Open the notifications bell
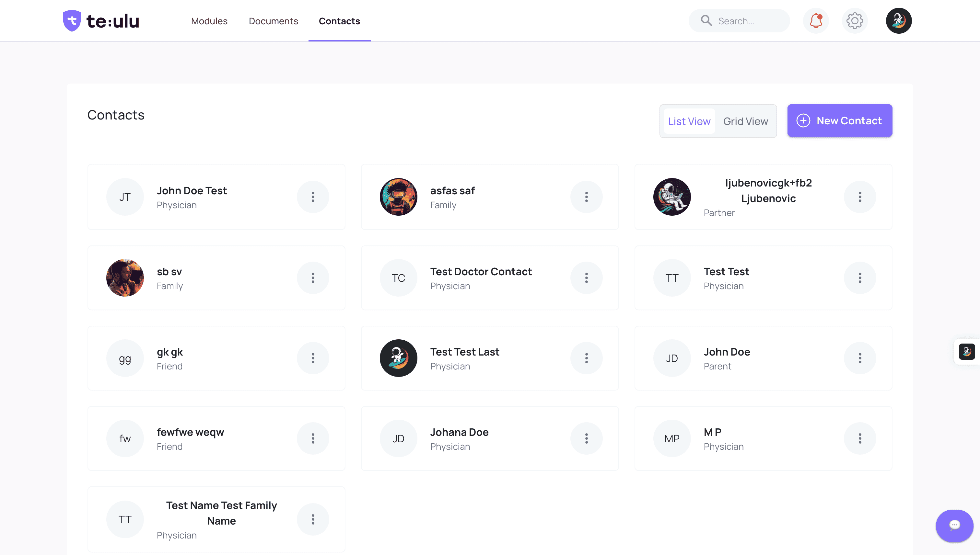This screenshot has width=980, height=555. pos(816,21)
